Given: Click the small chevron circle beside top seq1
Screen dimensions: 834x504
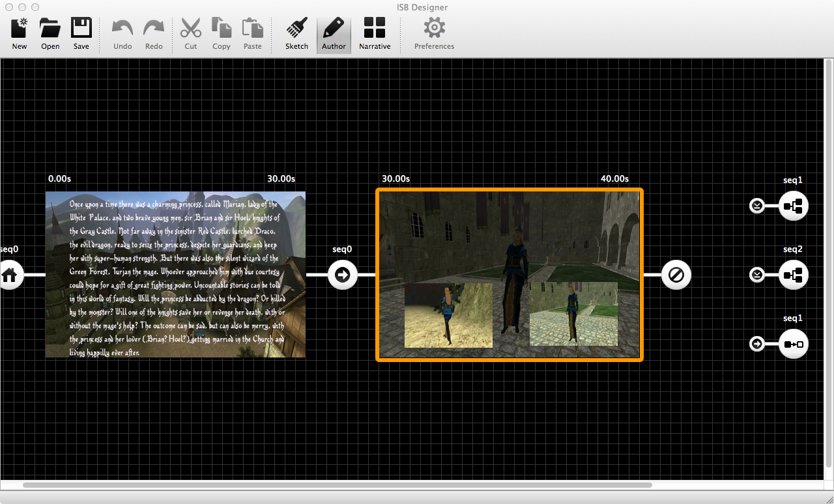Looking at the screenshot, I should point(757,206).
